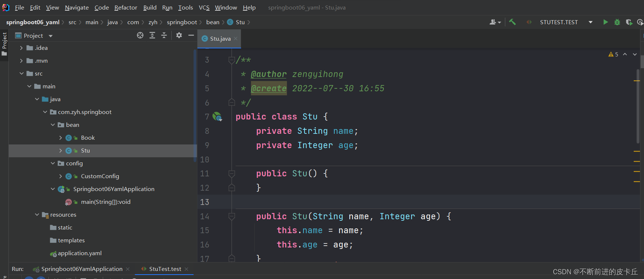Viewport: 644px width, 279px height.
Task: Collapse the config package
Action: click(53, 164)
